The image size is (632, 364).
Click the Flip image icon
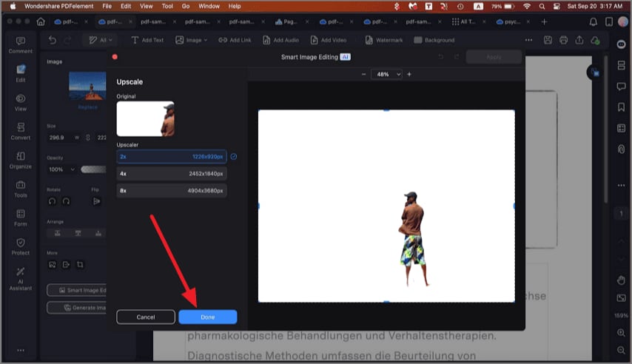(97, 201)
